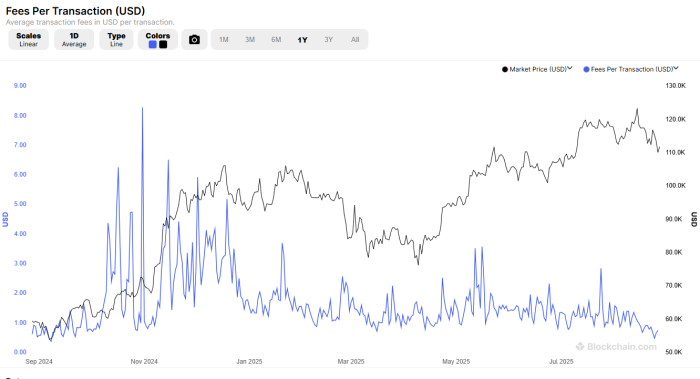
Task: Click the 'Jul 2025' x-axis label
Action: click(561, 362)
